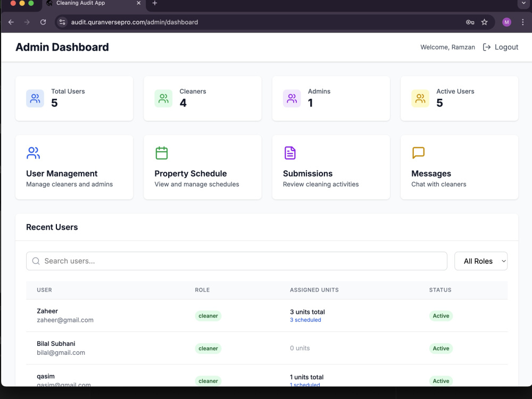Viewport: 532px width, 399px height.
Task: Click the USER column header
Action: pyautogui.click(x=45, y=290)
